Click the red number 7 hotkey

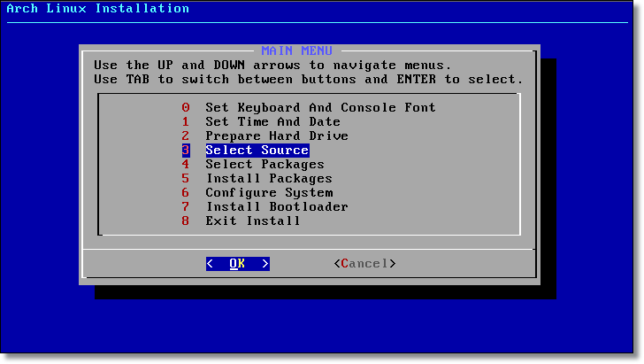point(186,206)
